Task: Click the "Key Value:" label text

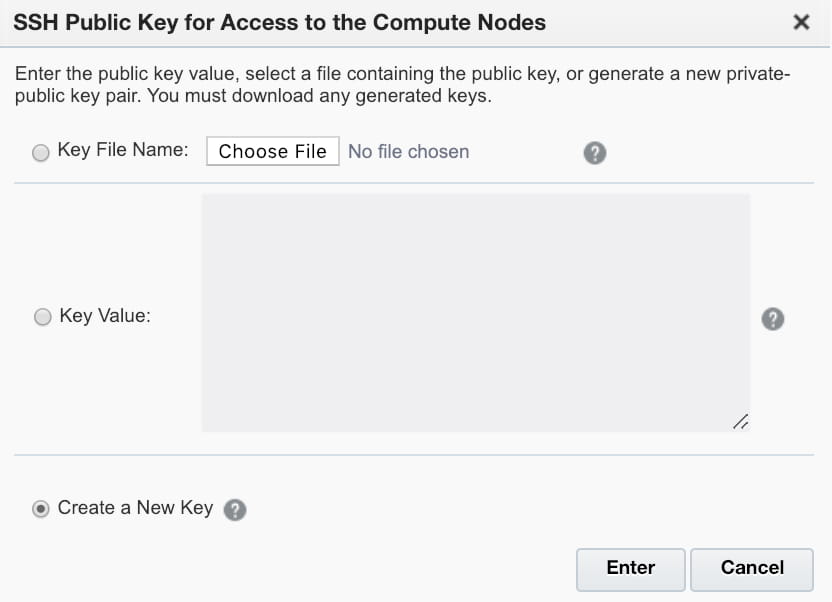Action: 105,316
